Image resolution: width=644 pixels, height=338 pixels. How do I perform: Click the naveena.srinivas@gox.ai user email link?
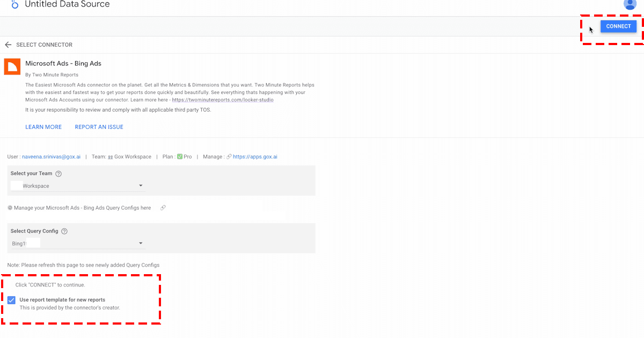click(51, 157)
